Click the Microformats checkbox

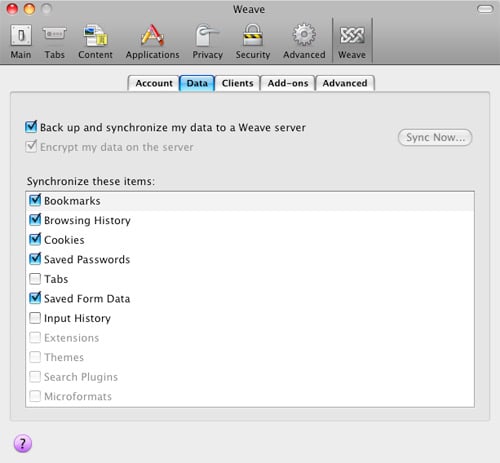[x=35, y=396]
